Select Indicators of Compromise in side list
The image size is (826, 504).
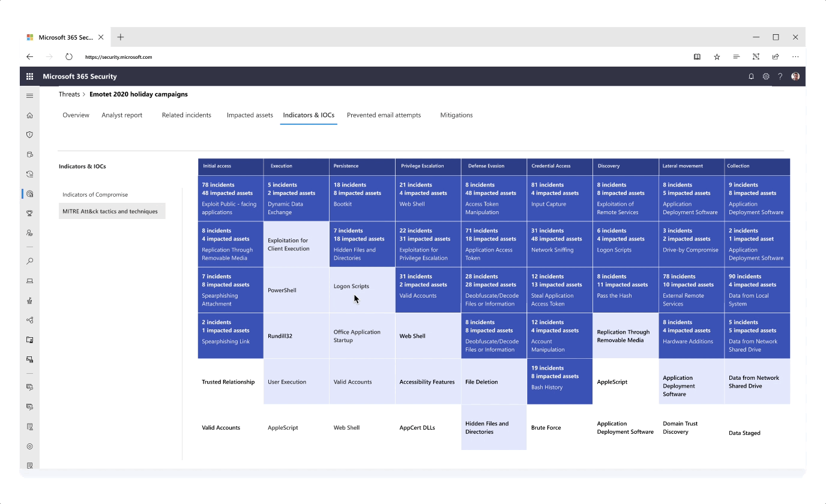(95, 194)
